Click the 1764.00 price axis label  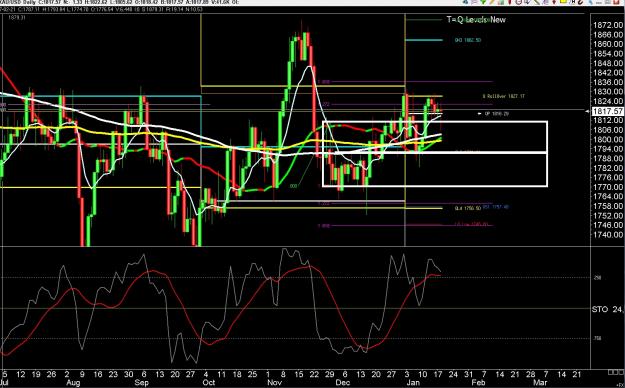pos(608,197)
